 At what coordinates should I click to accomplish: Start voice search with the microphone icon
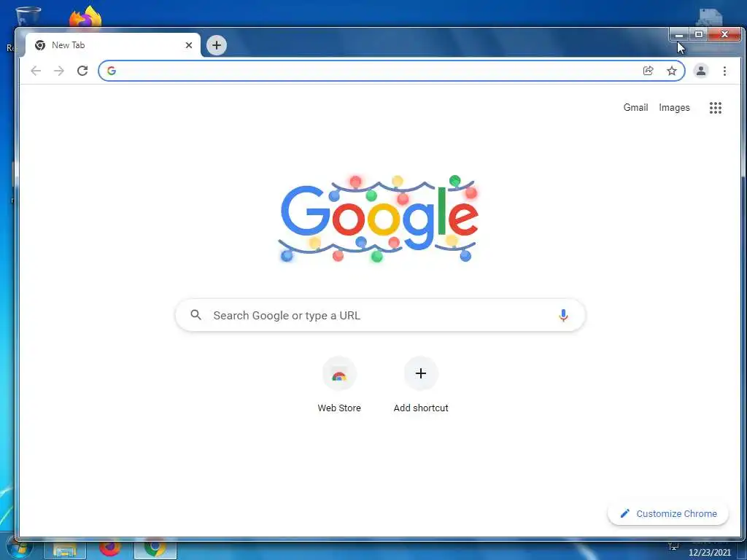click(563, 315)
